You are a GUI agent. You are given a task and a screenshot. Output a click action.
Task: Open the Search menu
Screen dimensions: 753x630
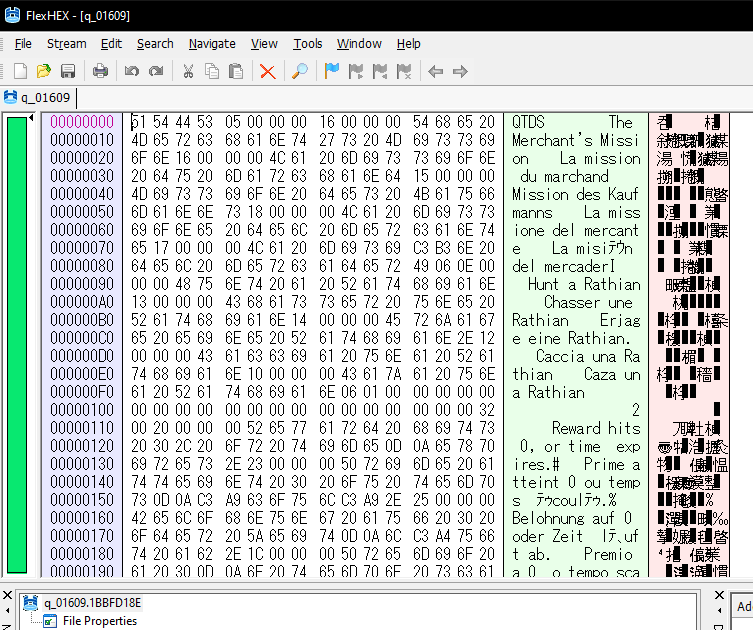[155, 44]
